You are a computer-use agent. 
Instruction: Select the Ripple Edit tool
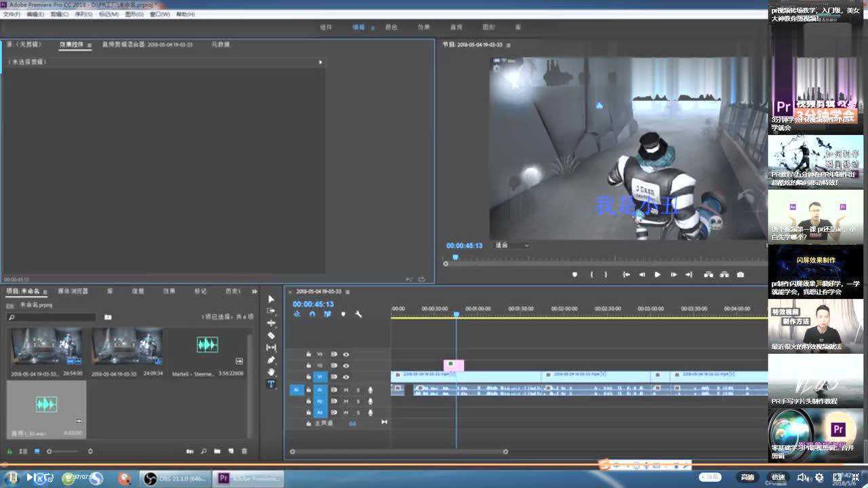[x=271, y=323]
